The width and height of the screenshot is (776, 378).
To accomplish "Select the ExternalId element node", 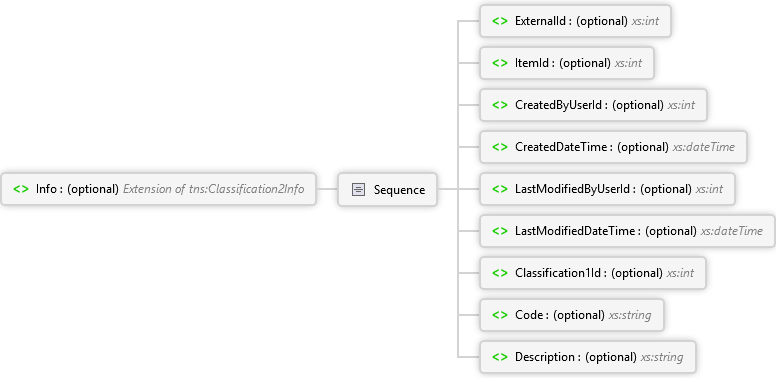I will (575, 21).
